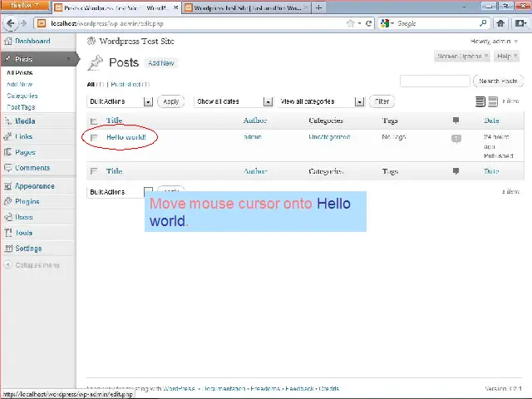Click the Comments bubble icon in sidebar
Viewport: 532px width, 399px height.
pos(7,168)
